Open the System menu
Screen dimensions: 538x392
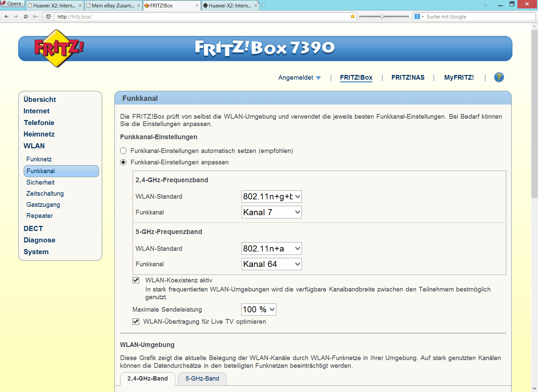[x=36, y=252]
